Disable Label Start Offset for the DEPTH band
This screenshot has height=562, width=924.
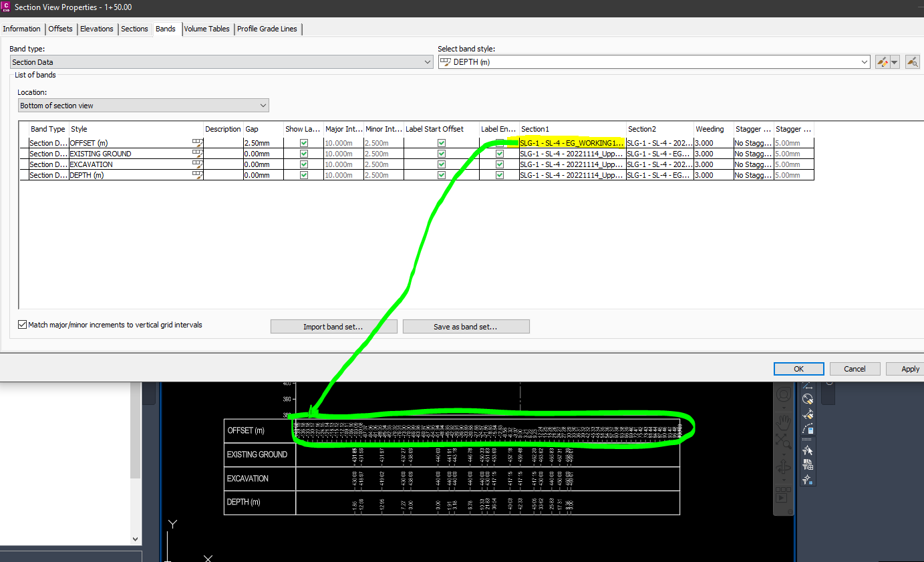point(441,174)
